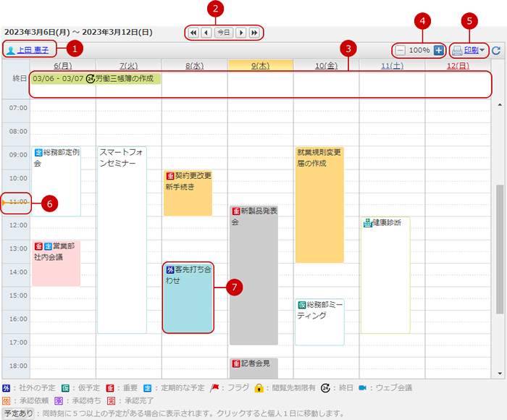Viewport: 507px width, 420px height.
Task: Open the 7(火) day header
Action: point(129,66)
